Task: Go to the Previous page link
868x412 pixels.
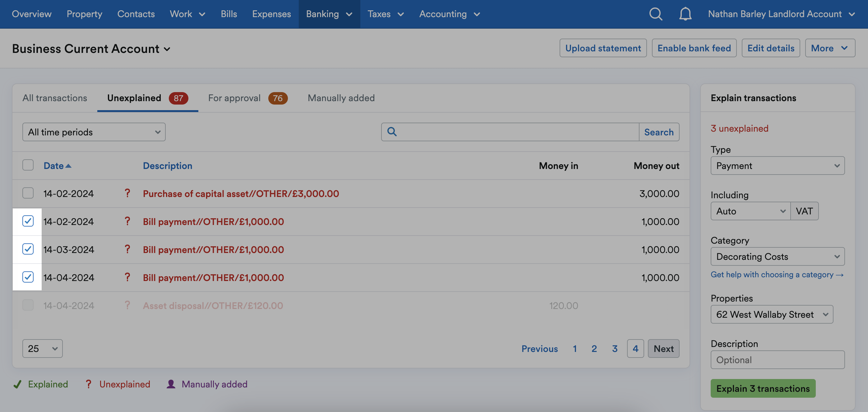Action: coord(539,349)
